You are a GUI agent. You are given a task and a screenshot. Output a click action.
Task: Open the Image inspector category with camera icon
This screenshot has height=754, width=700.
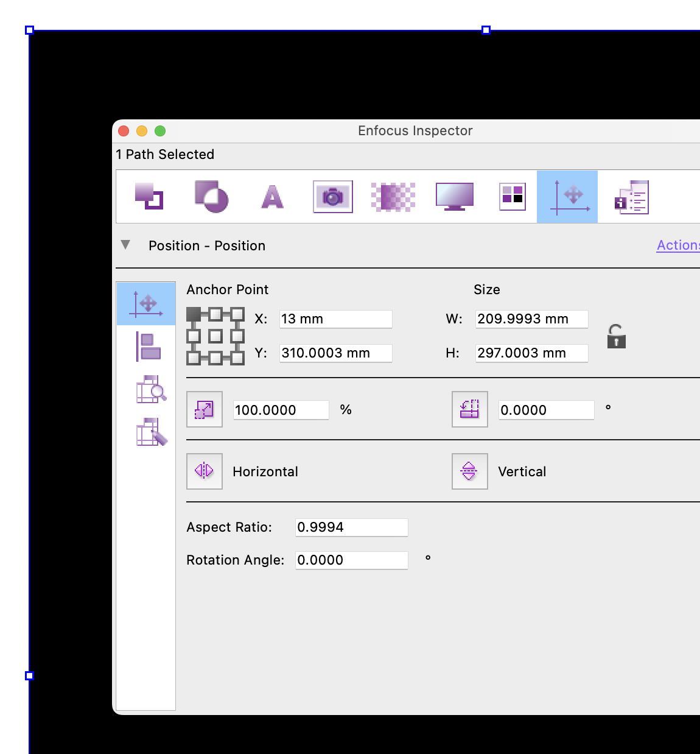(333, 197)
